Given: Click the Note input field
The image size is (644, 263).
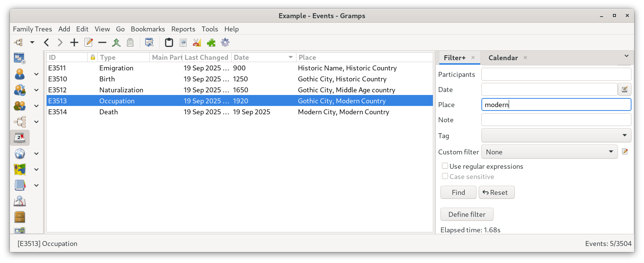Looking at the screenshot, I should click(x=556, y=120).
